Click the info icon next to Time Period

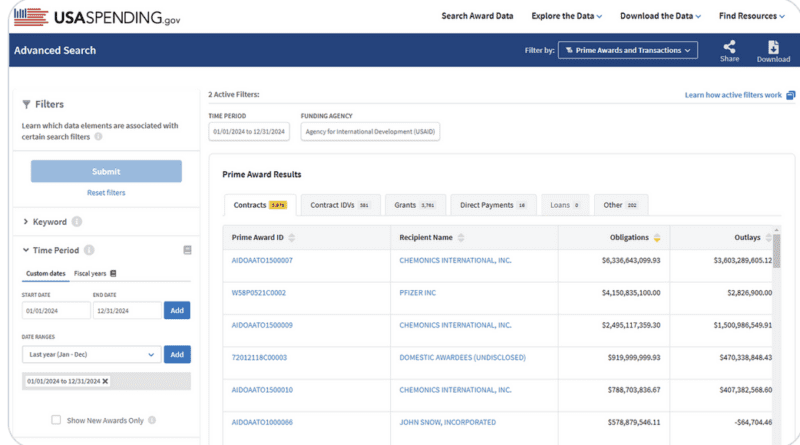coord(89,250)
